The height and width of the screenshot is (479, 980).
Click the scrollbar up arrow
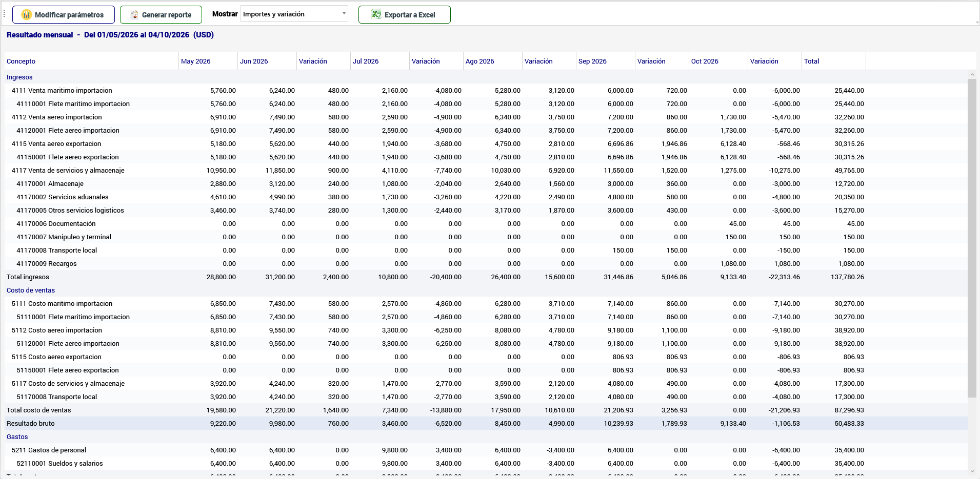click(972, 75)
